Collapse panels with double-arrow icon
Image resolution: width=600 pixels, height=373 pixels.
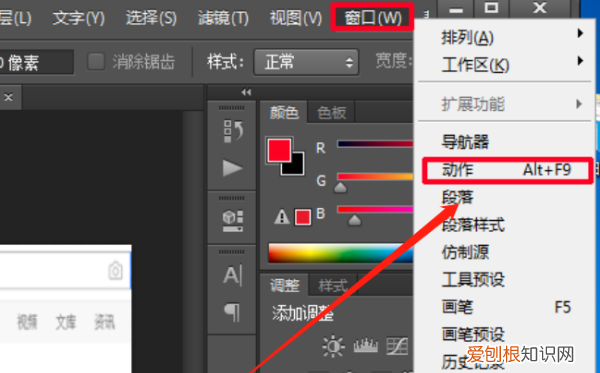click(x=246, y=92)
